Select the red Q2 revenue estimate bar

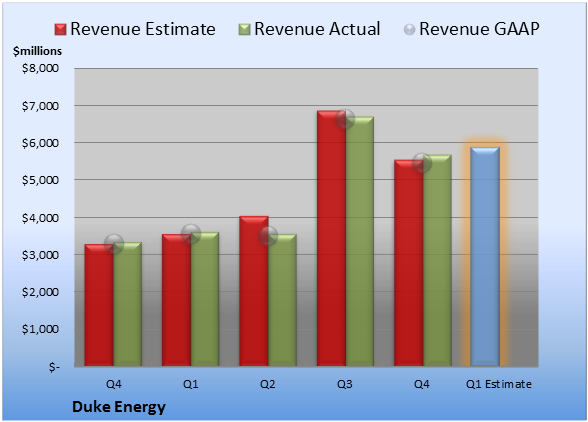tap(254, 291)
